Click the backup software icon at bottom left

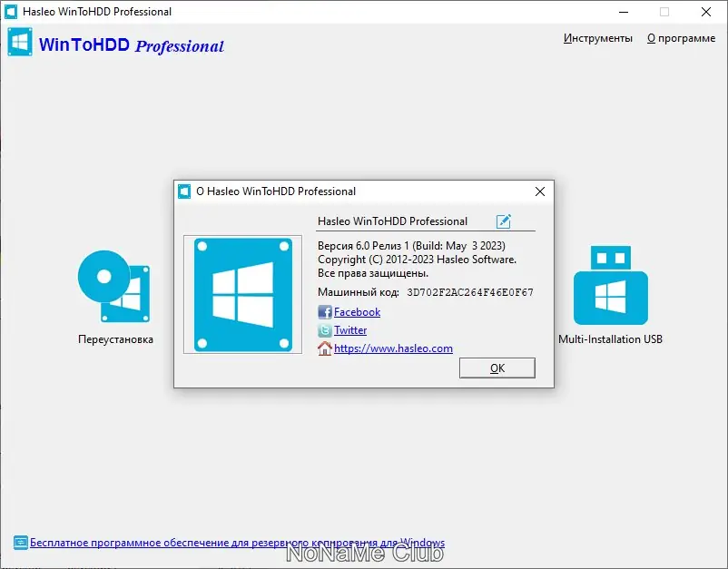tap(21, 542)
